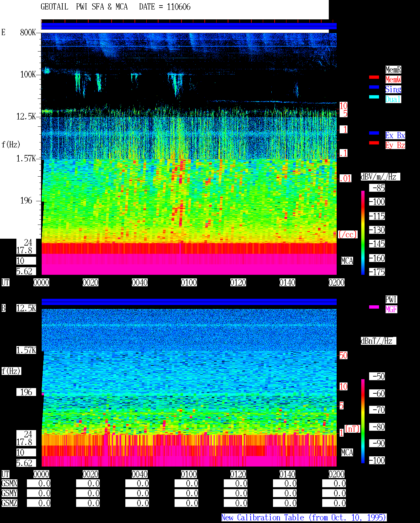Image resolution: width=420 pixels, height=523 pixels.
Task: Click the GSMX value at 0000 UT
Action: pos(39,483)
